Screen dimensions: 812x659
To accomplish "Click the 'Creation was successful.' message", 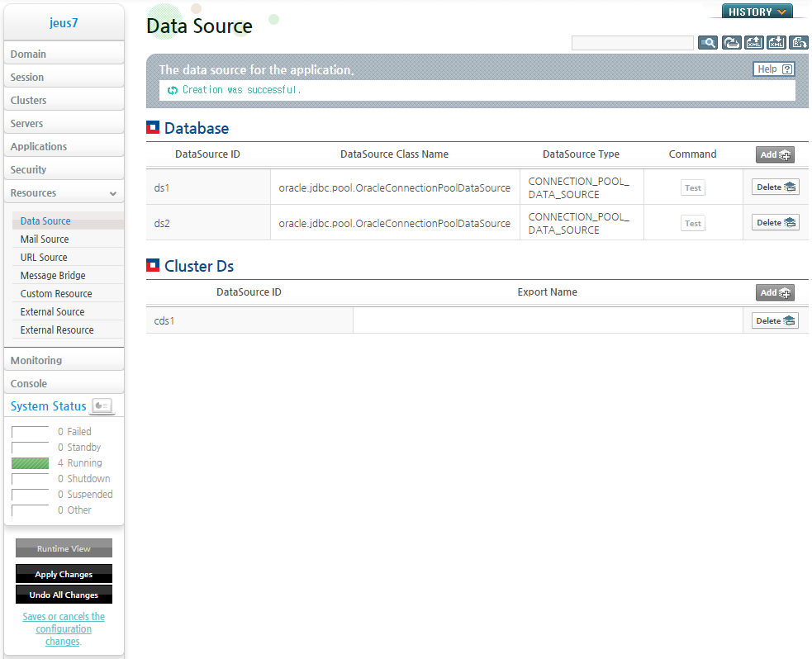I will pos(241,89).
